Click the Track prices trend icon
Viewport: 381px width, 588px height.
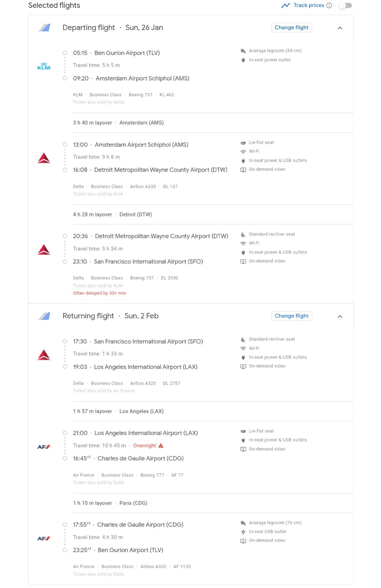pyautogui.click(x=285, y=6)
